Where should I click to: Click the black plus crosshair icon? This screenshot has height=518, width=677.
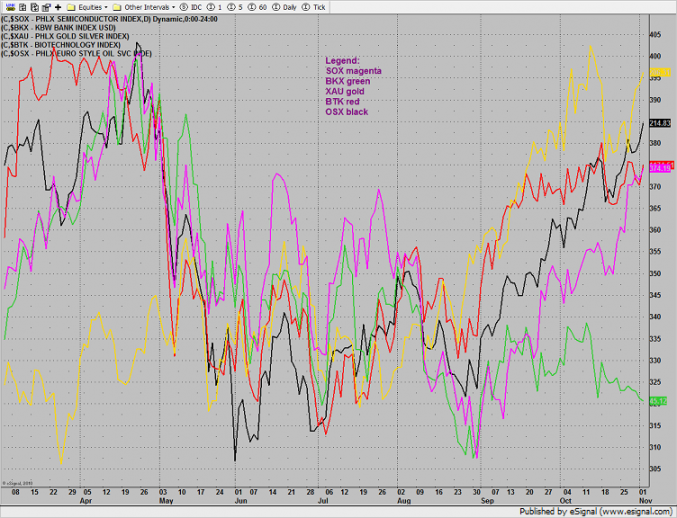pyautogui.click(x=58, y=7)
